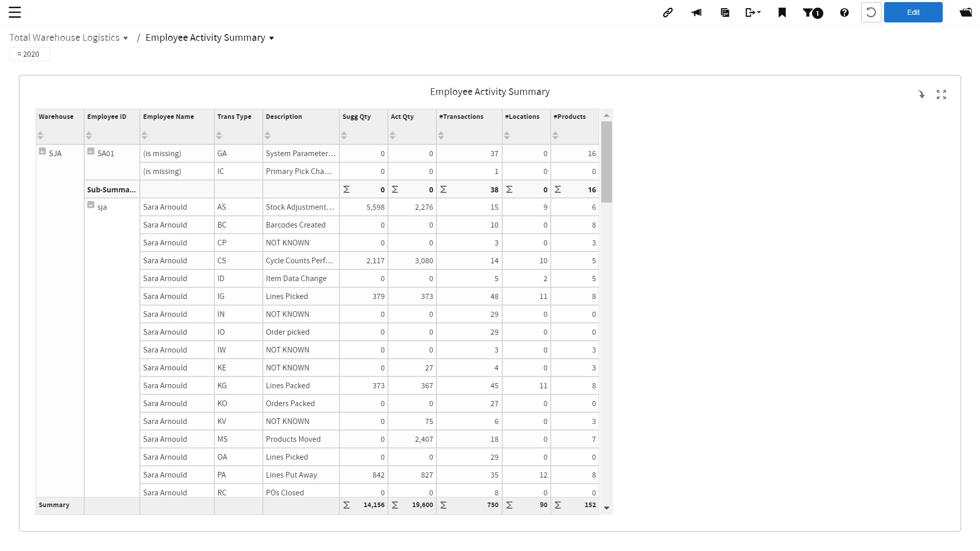This screenshot has width=980, height=551.
Task: Click the bookmark icon in the toolbar
Action: point(781,12)
